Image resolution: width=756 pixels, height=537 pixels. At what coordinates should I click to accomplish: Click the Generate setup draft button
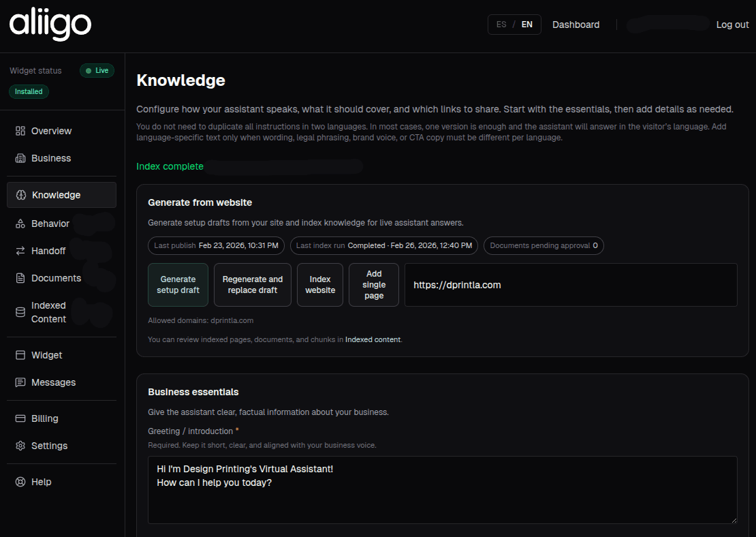pos(178,284)
